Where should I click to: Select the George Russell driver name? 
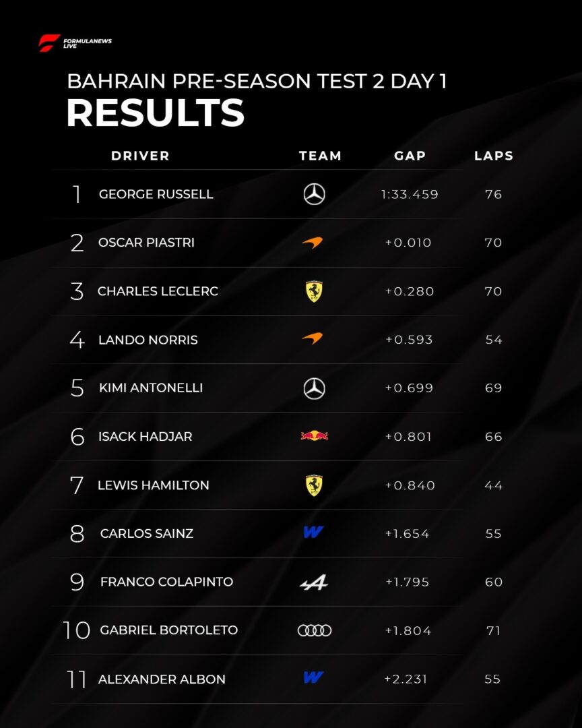coord(156,194)
